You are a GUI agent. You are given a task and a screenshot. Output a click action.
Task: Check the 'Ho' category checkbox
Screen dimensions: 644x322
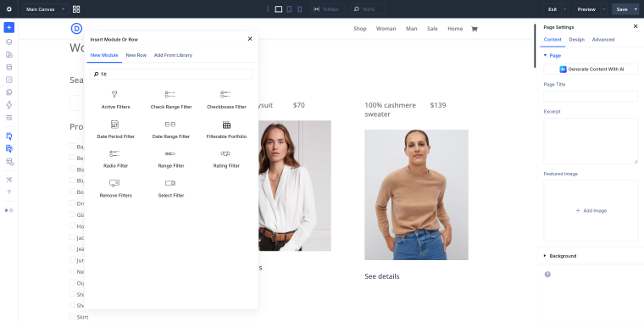tap(72, 225)
